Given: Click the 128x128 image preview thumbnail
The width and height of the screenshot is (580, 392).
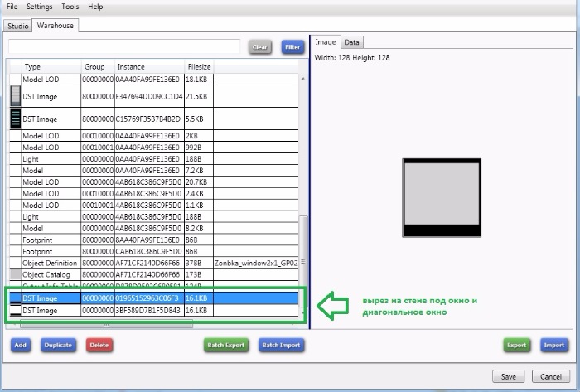Looking at the screenshot, I should pos(442,196).
